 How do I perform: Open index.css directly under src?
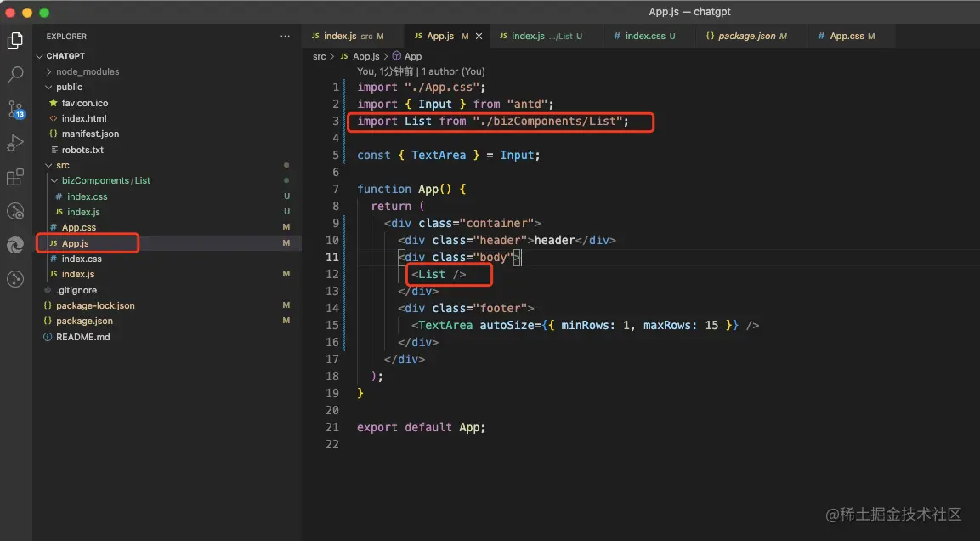(x=82, y=259)
